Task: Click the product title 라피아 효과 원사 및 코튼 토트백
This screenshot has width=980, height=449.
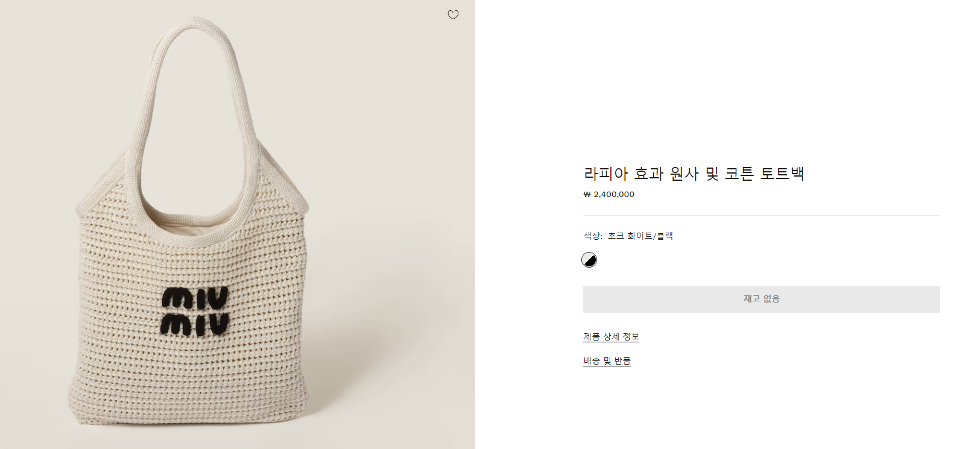Action: (694, 174)
